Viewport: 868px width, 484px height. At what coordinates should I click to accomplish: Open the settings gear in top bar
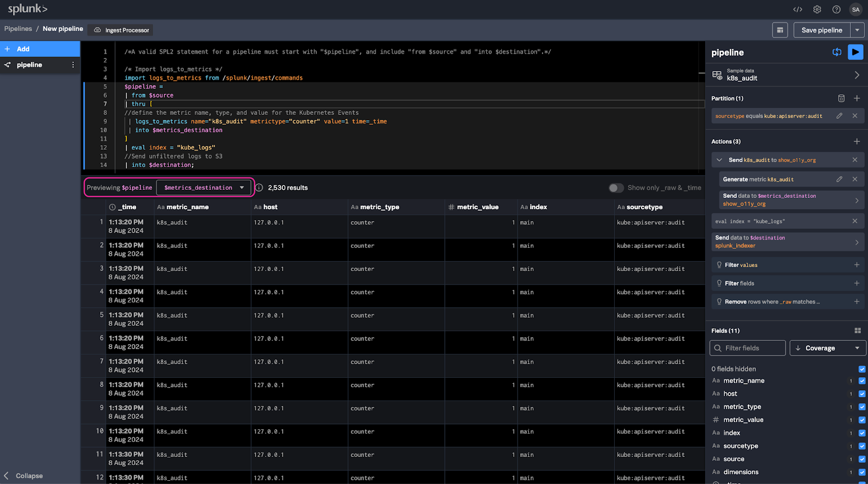817,9
